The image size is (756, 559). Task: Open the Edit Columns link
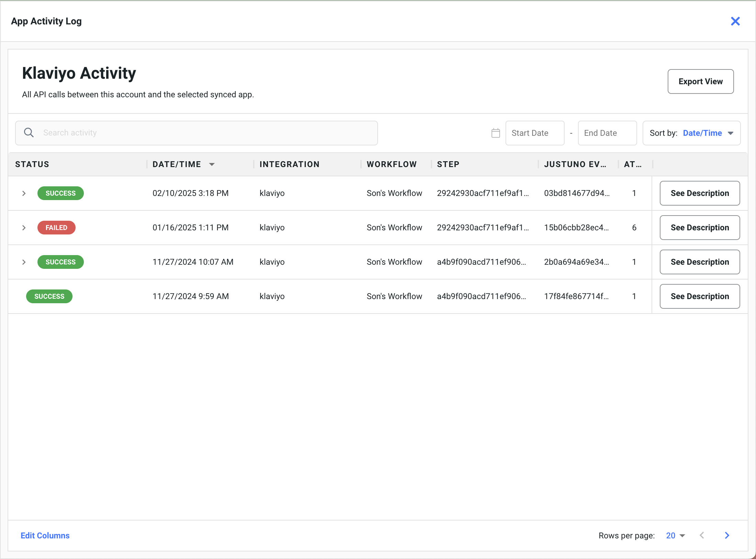tap(45, 535)
